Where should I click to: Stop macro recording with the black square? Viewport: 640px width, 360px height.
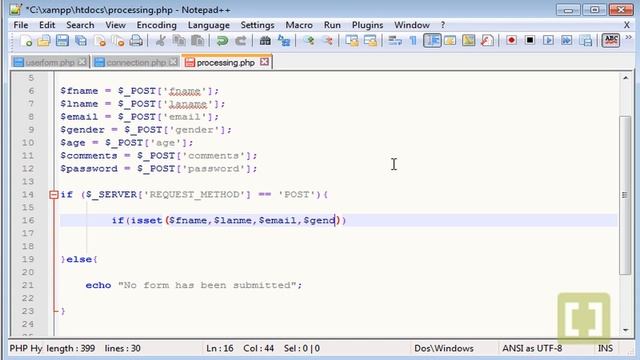coord(530,41)
